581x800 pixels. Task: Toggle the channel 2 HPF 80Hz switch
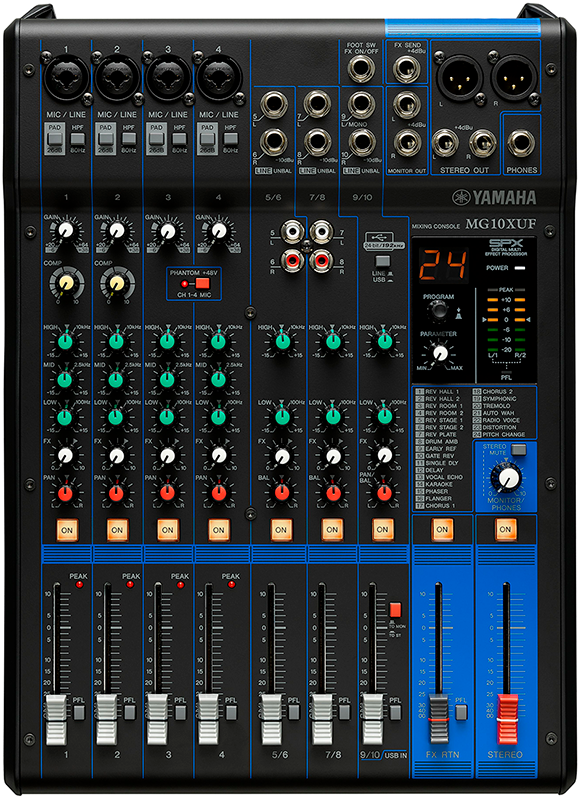129,138
